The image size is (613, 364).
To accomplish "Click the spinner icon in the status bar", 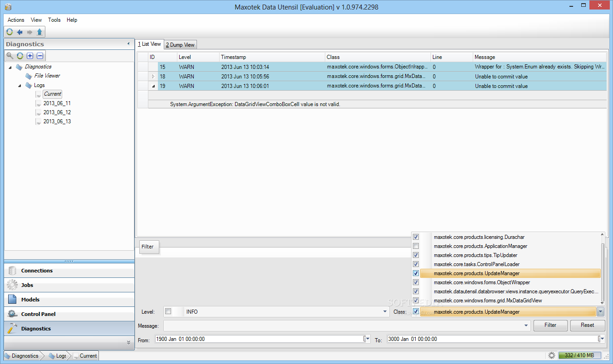I will tap(552, 355).
